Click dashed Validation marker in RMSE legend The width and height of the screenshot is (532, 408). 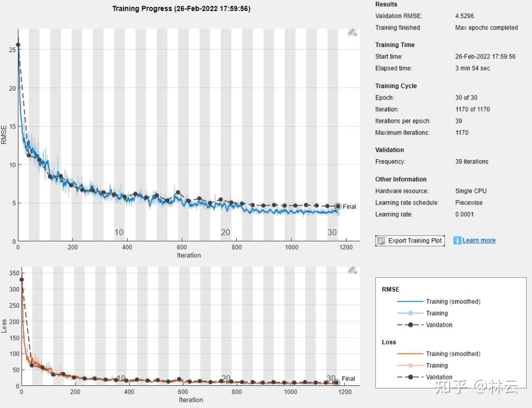410,325
